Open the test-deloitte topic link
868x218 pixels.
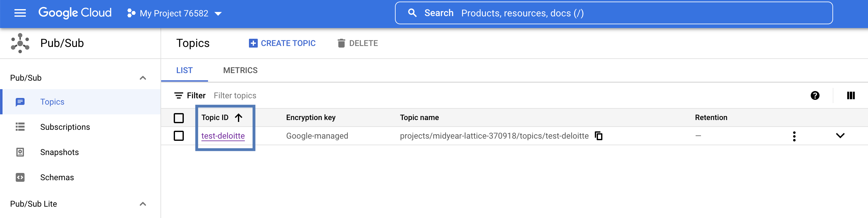point(223,136)
